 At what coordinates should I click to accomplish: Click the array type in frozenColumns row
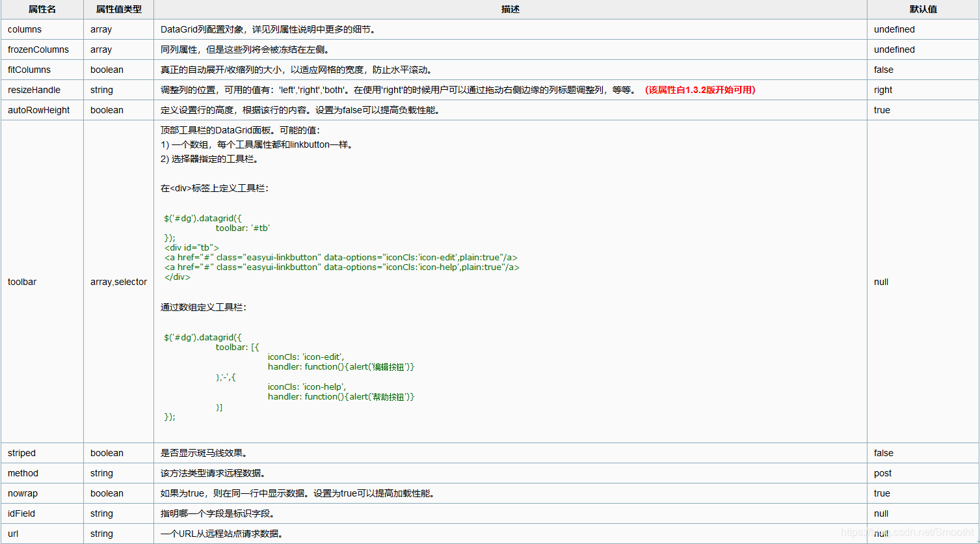101,49
